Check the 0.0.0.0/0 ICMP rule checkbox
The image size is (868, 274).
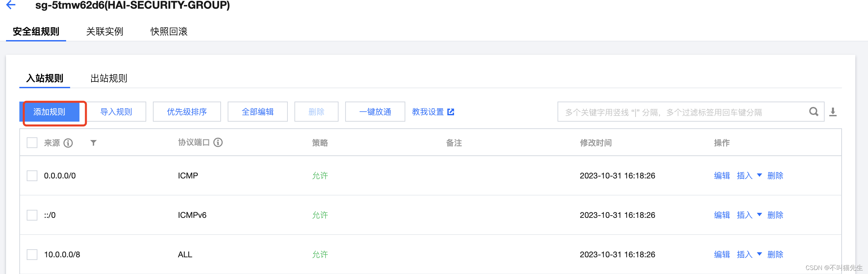[32, 175]
